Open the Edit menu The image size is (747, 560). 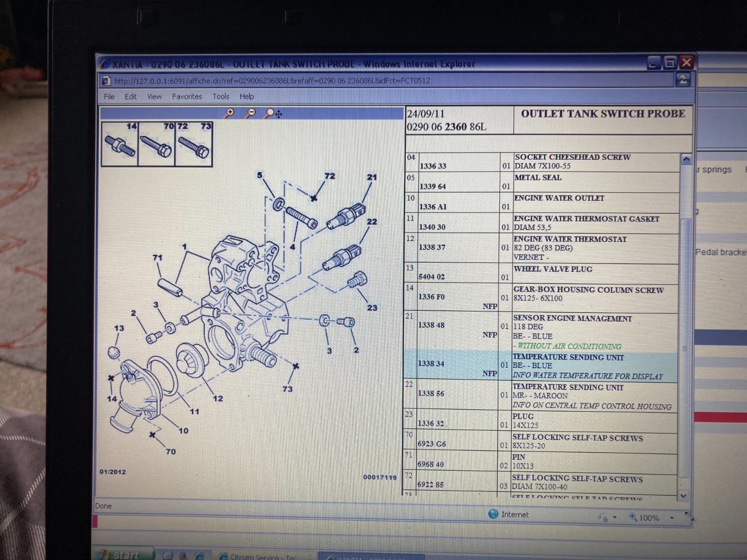pyautogui.click(x=131, y=97)
